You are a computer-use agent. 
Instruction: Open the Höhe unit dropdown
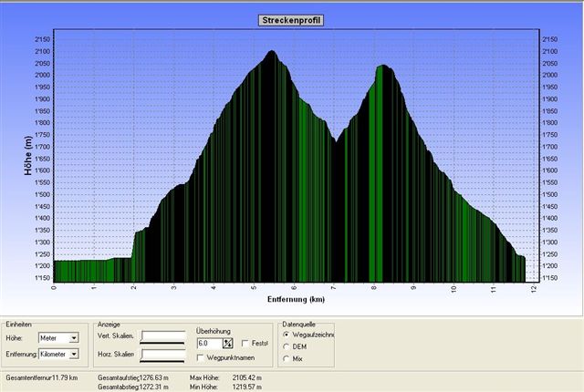coord(74,337)
